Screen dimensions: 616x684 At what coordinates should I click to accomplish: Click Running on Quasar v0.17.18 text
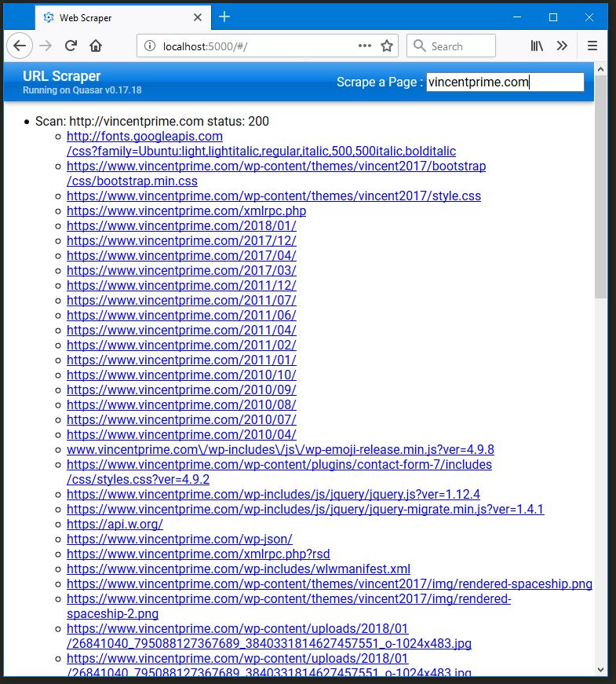[x=82, y=90]
